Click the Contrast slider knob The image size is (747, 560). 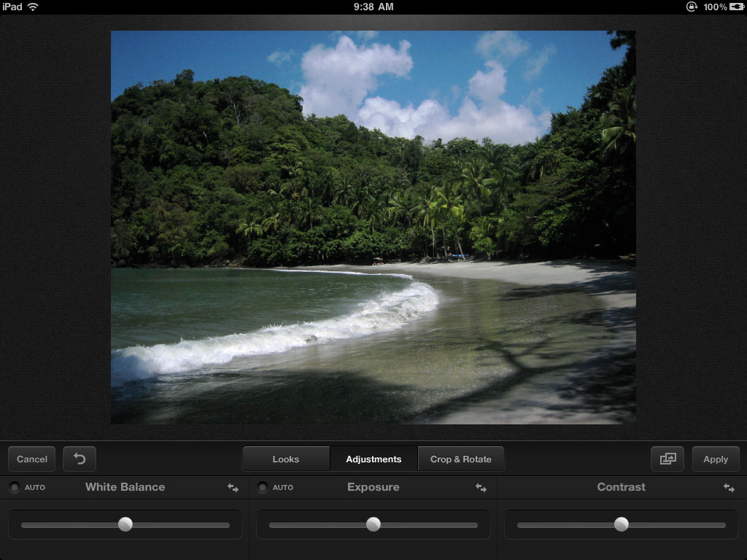pyautogui.click(x=622, y=524)
